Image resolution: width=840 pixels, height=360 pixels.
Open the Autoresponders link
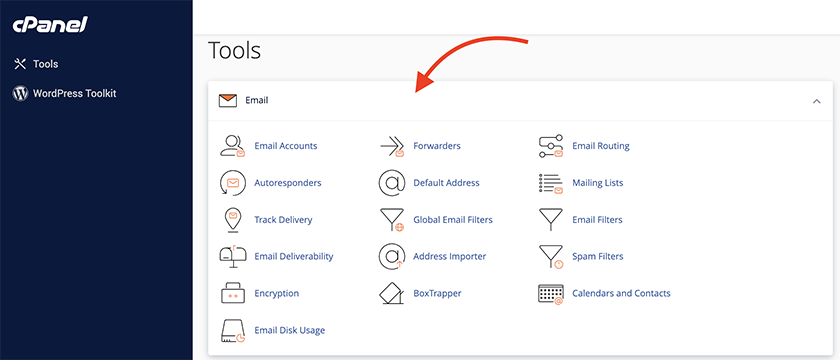[288, 183]
